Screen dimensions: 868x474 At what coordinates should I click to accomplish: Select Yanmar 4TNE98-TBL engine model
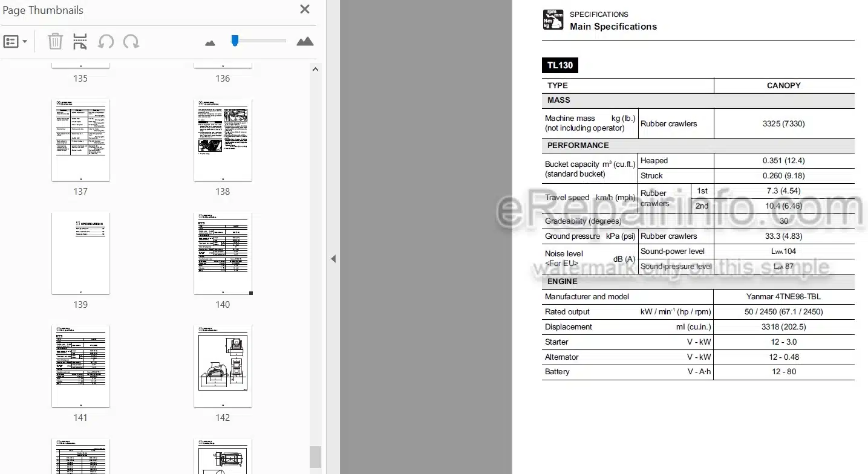coord(783,297)
